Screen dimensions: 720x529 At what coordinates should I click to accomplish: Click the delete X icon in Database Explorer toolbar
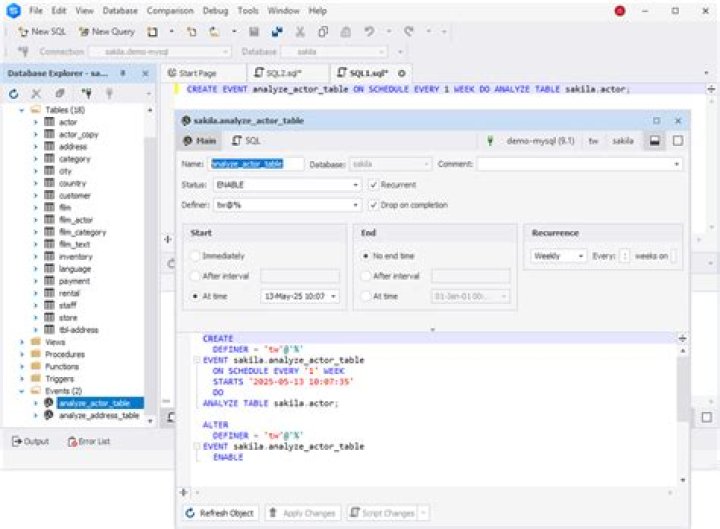tap(36, 94)
